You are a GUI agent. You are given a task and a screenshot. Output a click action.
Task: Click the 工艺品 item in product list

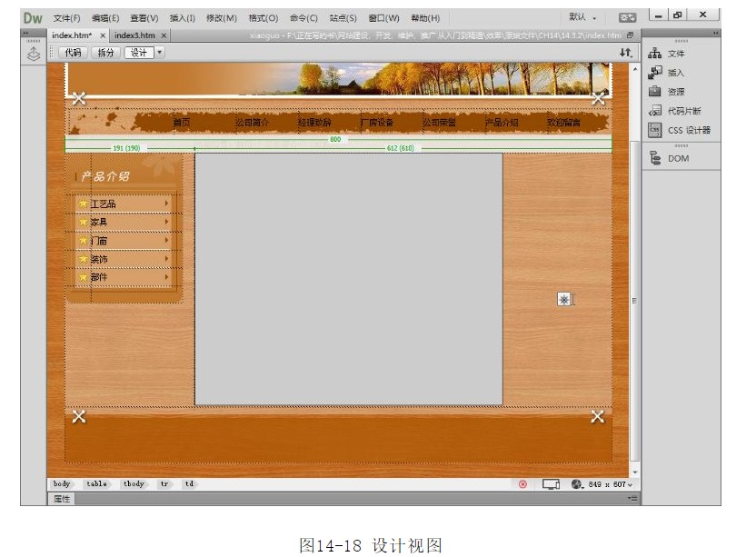tap(104, 204)
